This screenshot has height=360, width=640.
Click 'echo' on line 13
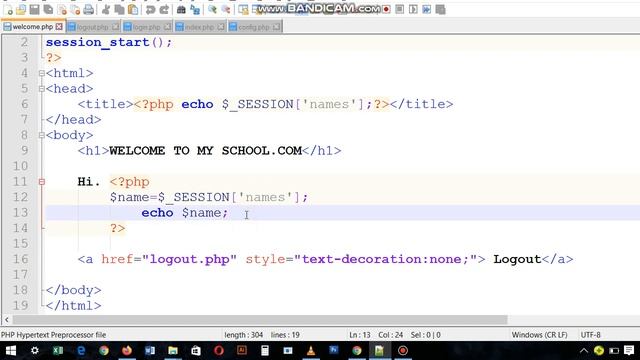click(x=157, y=213)
